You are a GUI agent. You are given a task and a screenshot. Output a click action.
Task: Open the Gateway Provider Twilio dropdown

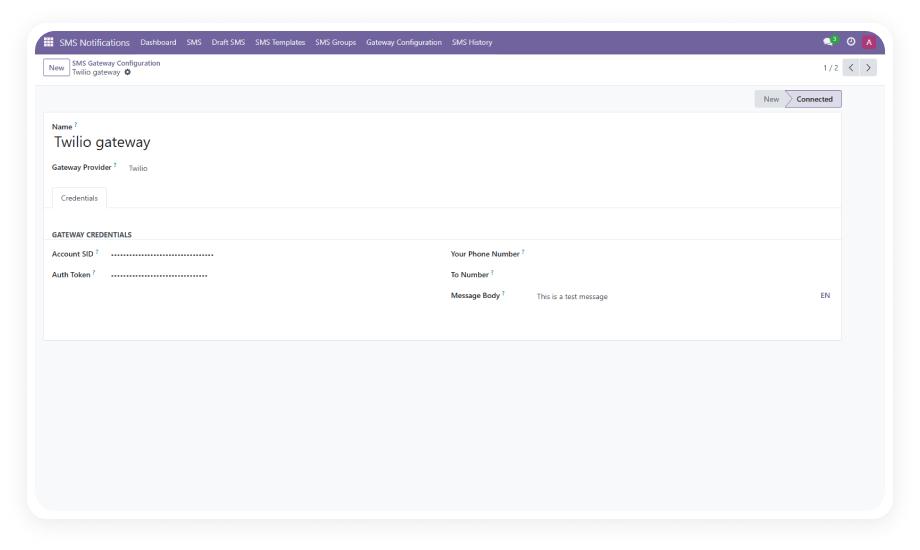tap(138, 168)
